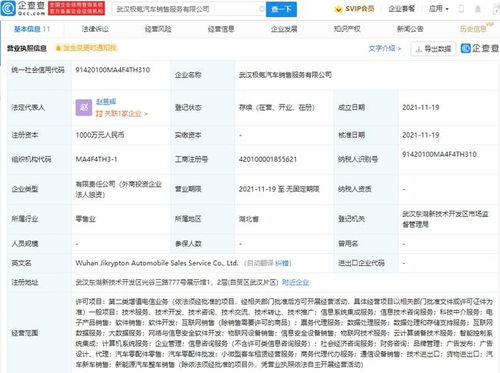Screen dimensions: 500x373
Task: Open the Qcc.com home logo
Action: point(23,8)
